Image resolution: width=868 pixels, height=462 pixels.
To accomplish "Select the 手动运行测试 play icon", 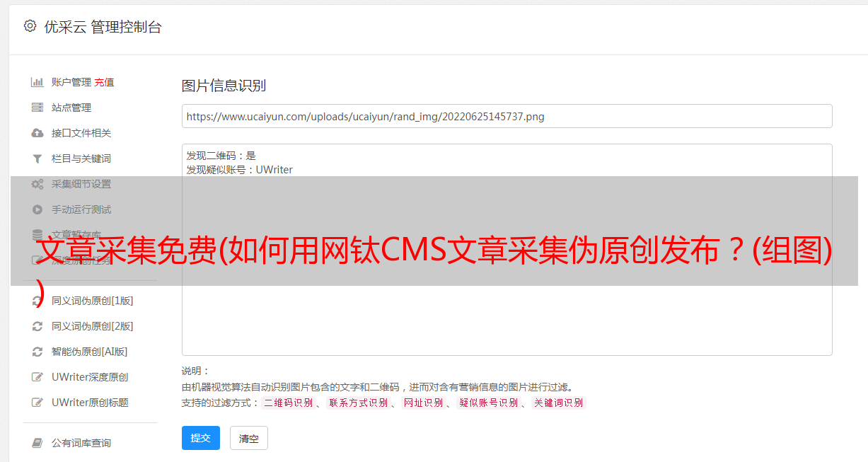I will click(37, 209).
